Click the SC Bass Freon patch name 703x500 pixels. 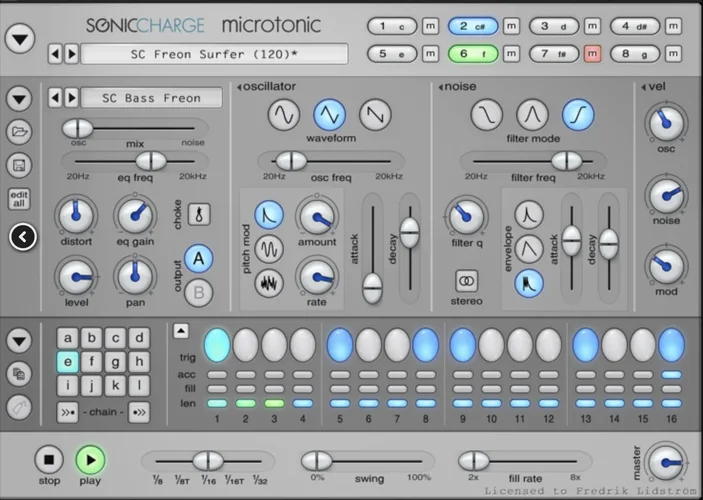[152, 98]
